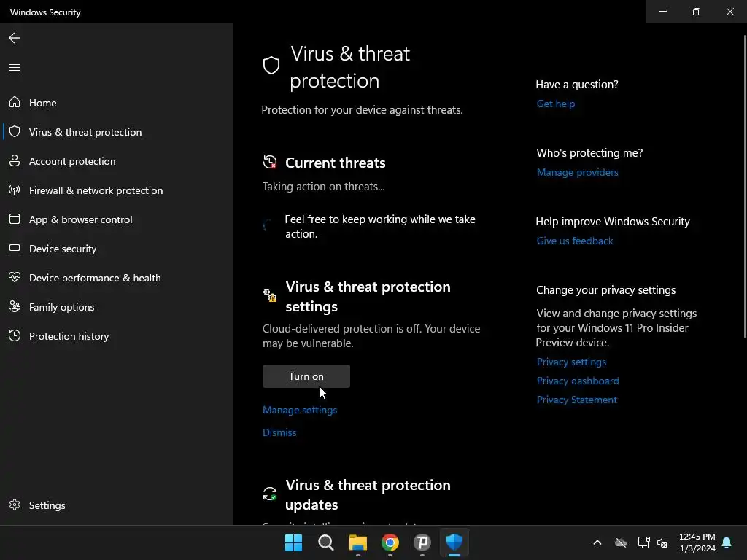
Task: Click Virus & threat protection updates heading
Action: (368, 494)
